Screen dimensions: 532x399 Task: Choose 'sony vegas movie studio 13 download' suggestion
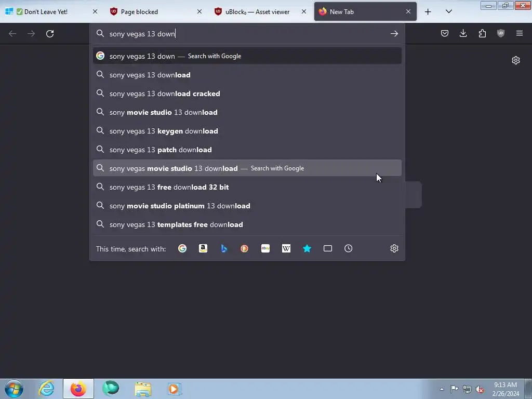point(247,168)
